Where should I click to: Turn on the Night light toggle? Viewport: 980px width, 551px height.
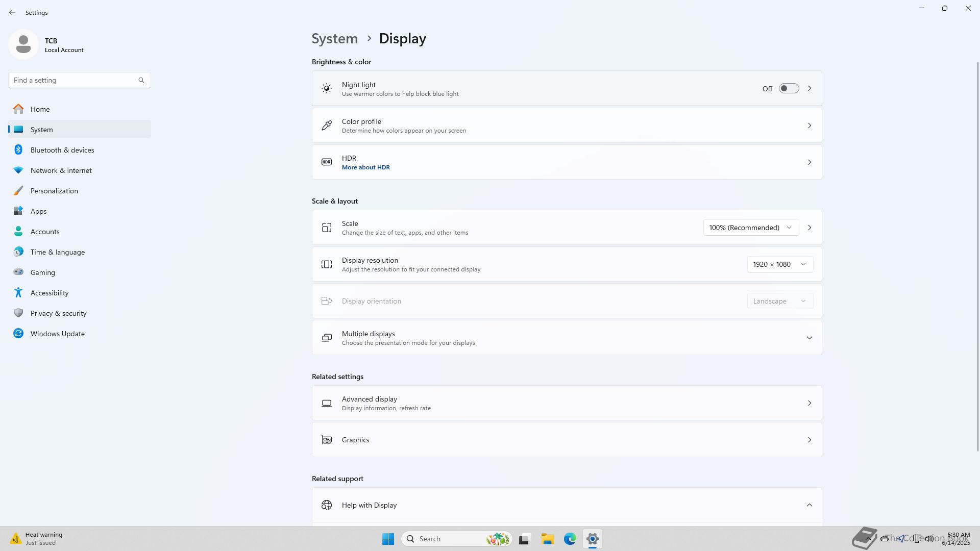(789, 89)
